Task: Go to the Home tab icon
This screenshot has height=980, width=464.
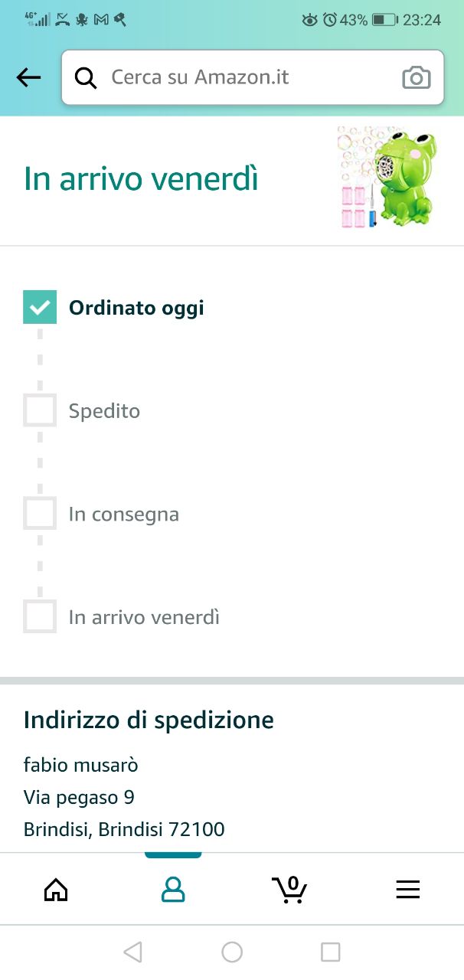Action: coord(56,890)
